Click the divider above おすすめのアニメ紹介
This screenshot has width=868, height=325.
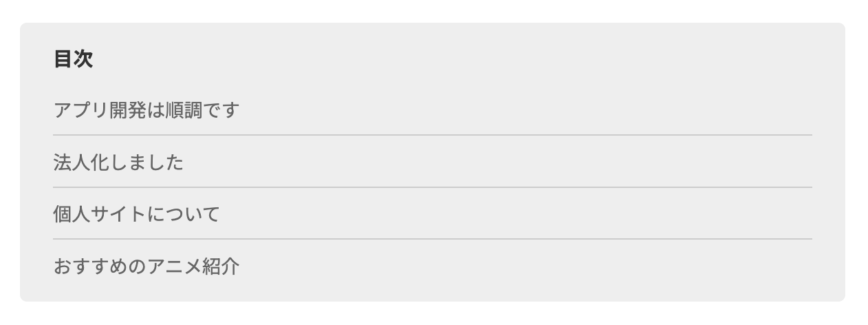pos(432,239)
